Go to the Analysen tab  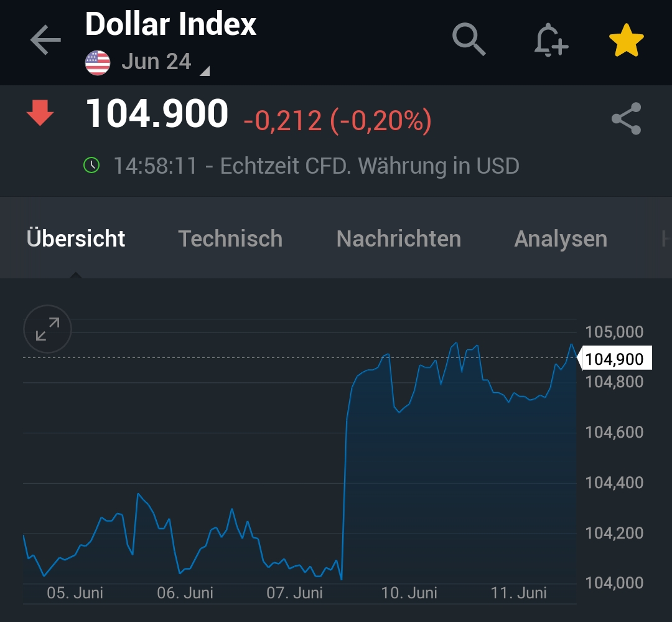[x=561, y=239]
